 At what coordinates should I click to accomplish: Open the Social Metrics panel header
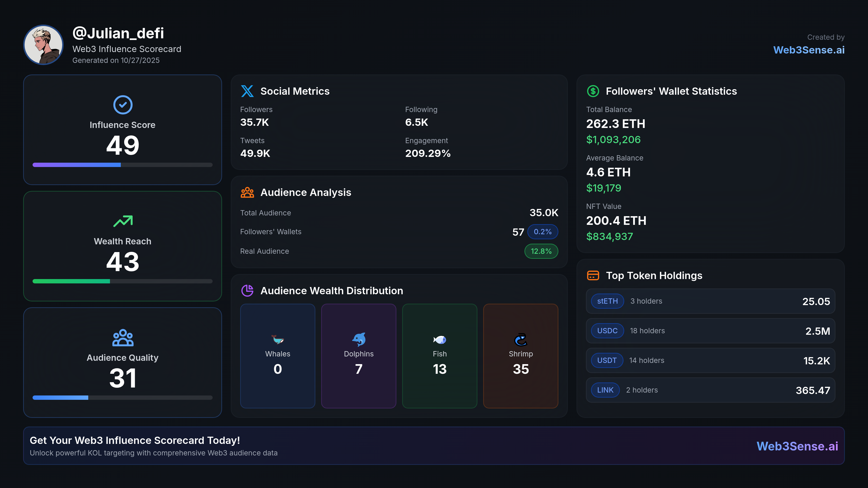coord(295,91)
